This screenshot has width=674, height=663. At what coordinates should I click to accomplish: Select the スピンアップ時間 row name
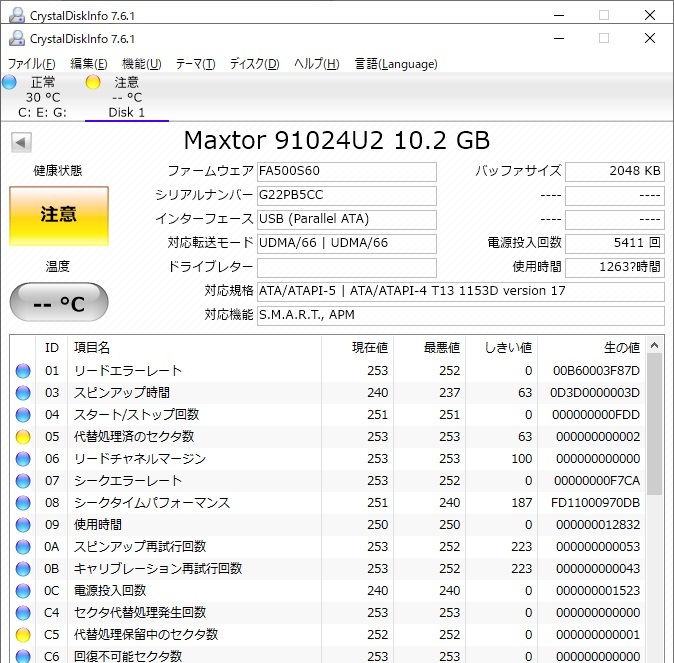[x=122, y=393]
